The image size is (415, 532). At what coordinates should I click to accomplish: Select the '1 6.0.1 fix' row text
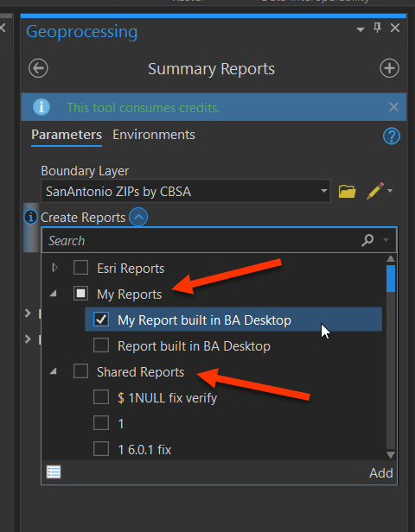[144, 450]
